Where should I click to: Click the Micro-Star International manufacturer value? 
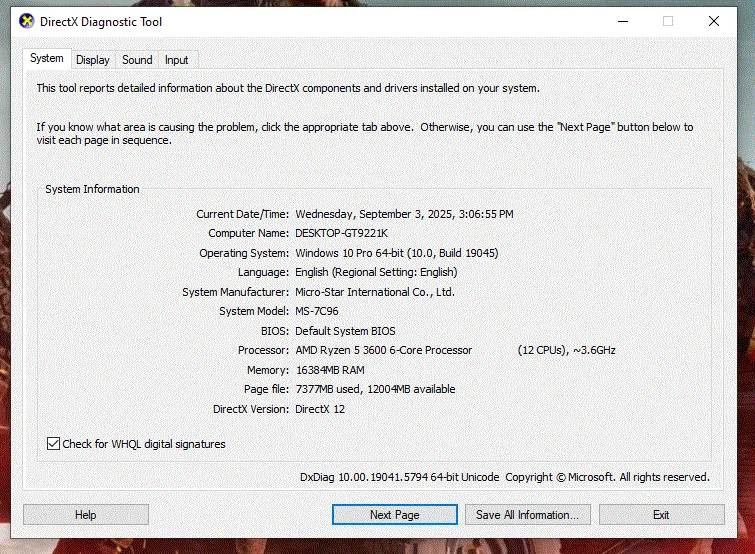pyautogui.click(x=375, y=292)
